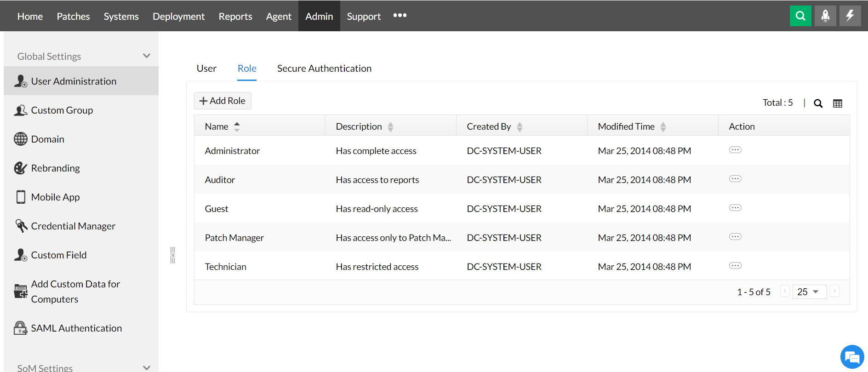Open the table search magnifier icon
The image size is (868, 372).
818,103
